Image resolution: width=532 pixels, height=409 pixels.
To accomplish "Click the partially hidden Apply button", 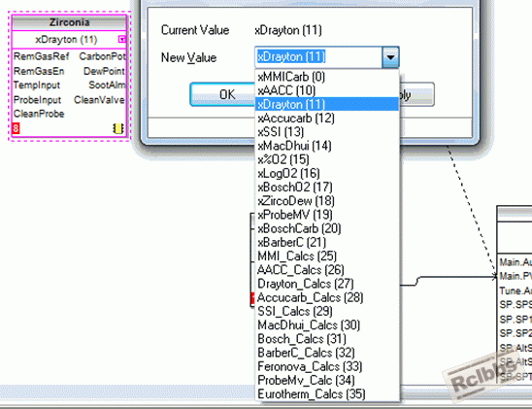I will [416, 94].
